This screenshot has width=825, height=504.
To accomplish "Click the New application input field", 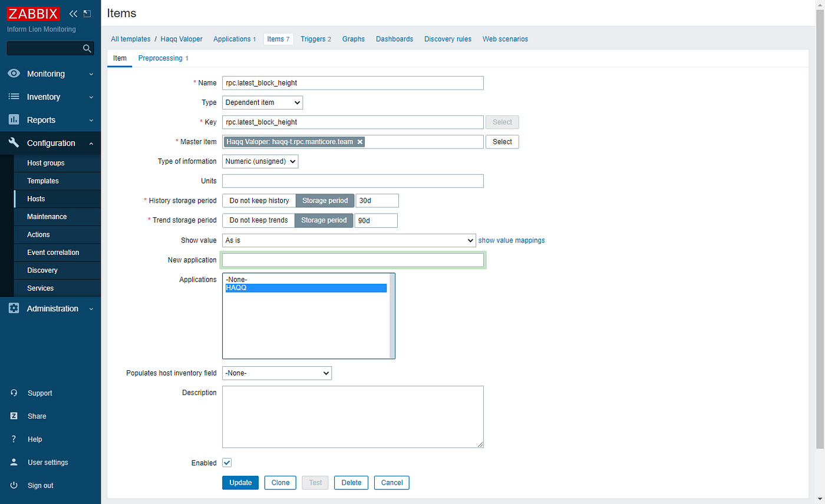I will click(x=352, y=260).
